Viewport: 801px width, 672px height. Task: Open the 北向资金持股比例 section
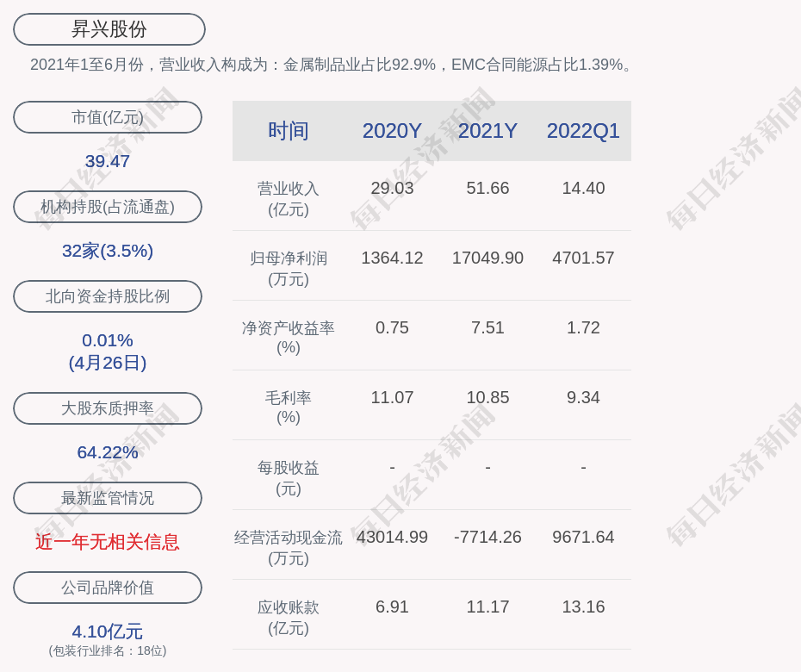(x=108, y=296)
